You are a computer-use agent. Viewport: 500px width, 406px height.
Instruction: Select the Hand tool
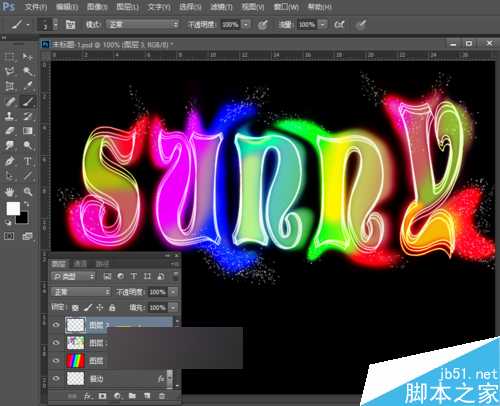[x=10, y=192]
